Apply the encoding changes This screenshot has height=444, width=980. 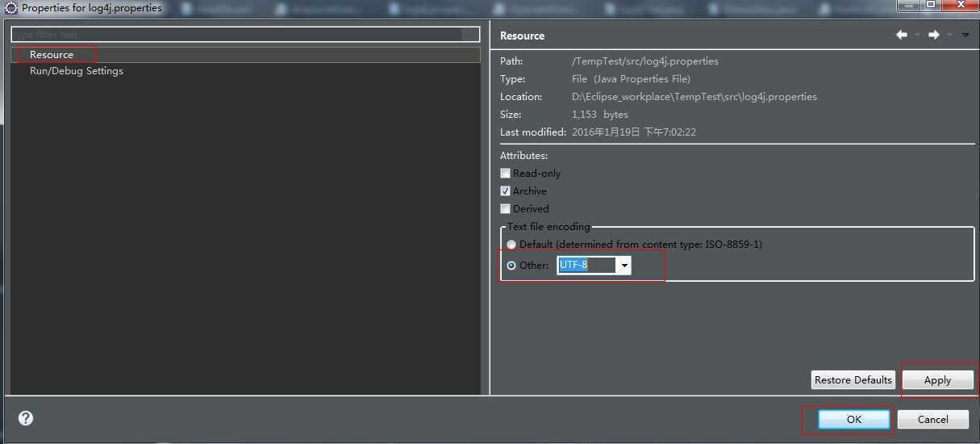937,380
